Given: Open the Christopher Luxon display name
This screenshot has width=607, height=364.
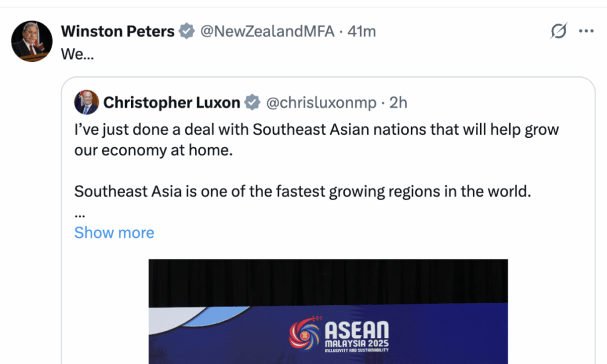Looking at the screenshot, I should [x=172, y=103].
